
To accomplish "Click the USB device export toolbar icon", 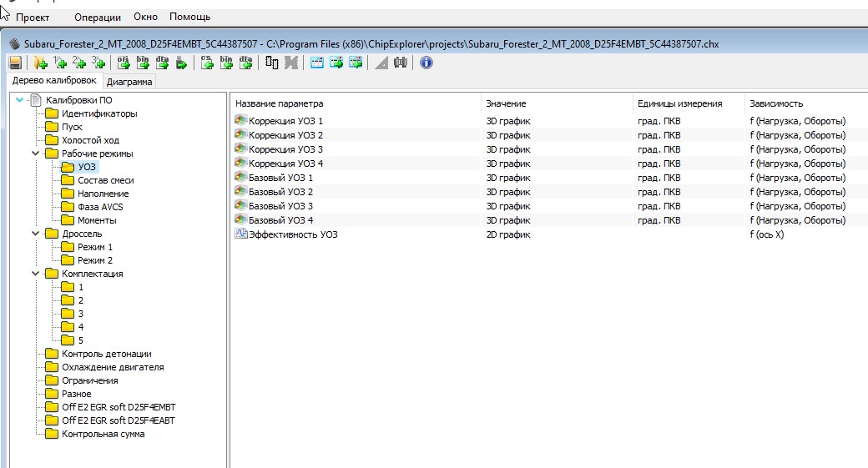I will pos(182,63).
